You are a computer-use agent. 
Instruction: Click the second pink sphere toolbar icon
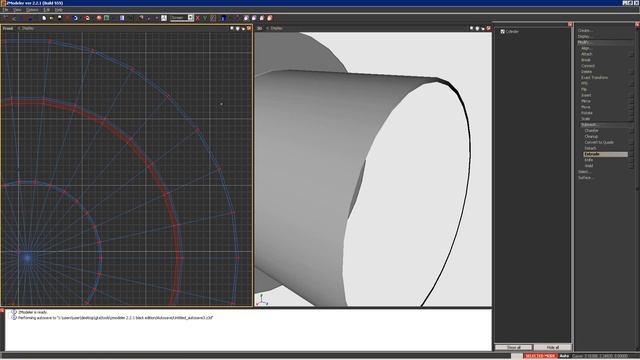(x=254, y=18)
